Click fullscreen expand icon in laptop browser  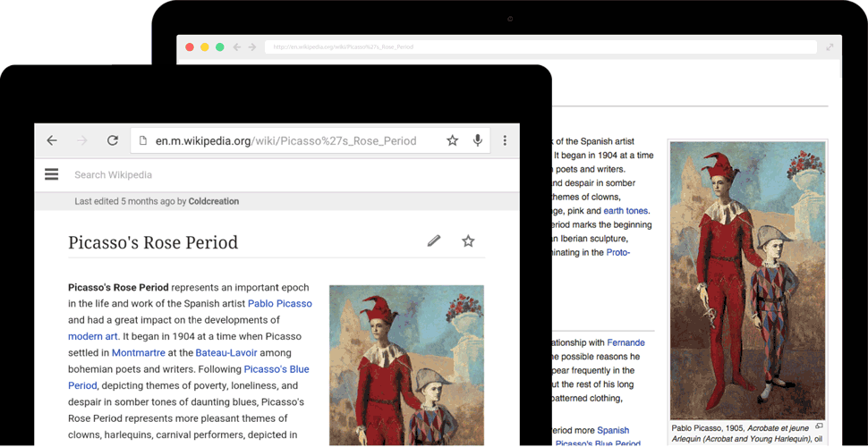pyautogui.click(x=830, y=47)
